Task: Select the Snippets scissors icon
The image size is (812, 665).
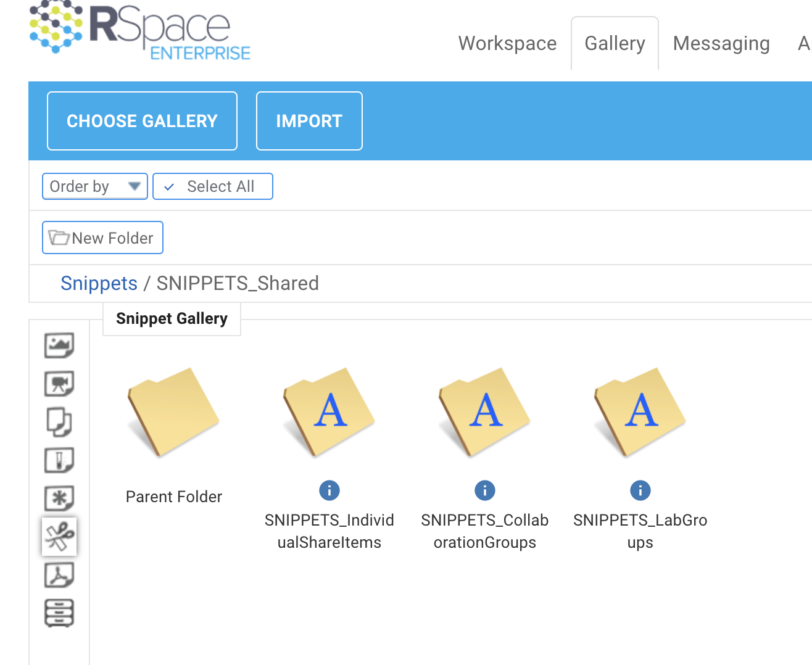Action: coord(59,537)
